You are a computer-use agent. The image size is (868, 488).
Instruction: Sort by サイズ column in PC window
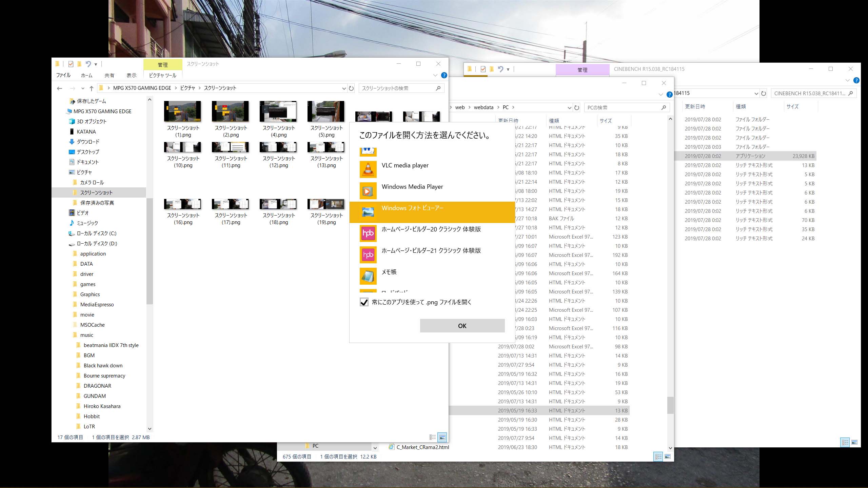point(606,121)
